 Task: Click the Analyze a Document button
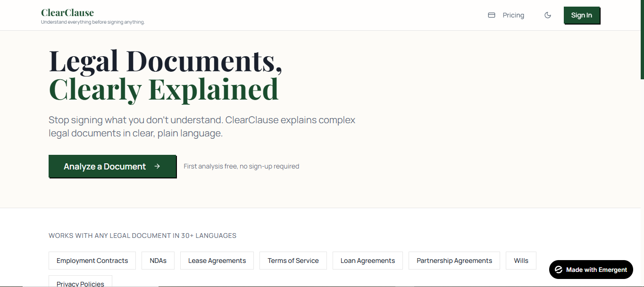click(x=112, y=166)
